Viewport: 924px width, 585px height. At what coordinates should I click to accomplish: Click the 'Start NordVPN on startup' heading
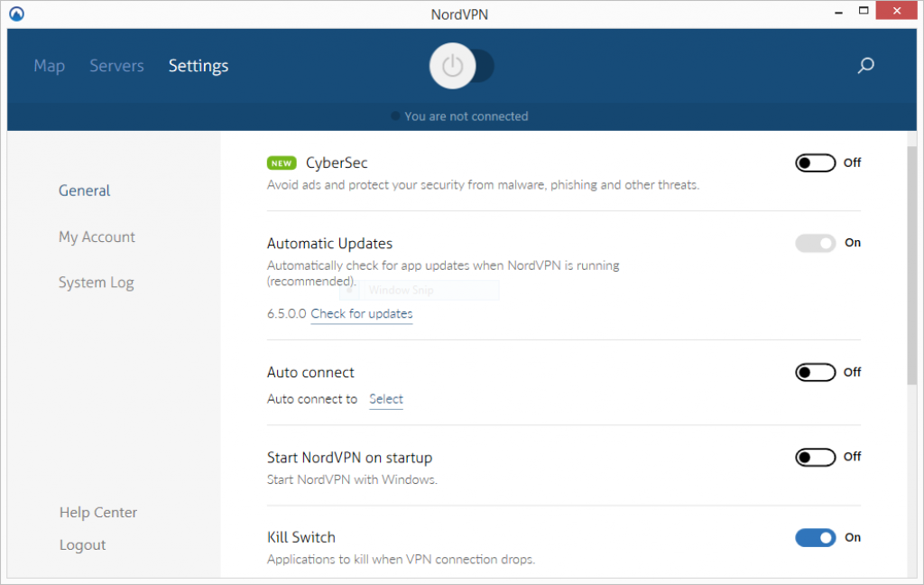pyautogui.click(x=349, y=458)
